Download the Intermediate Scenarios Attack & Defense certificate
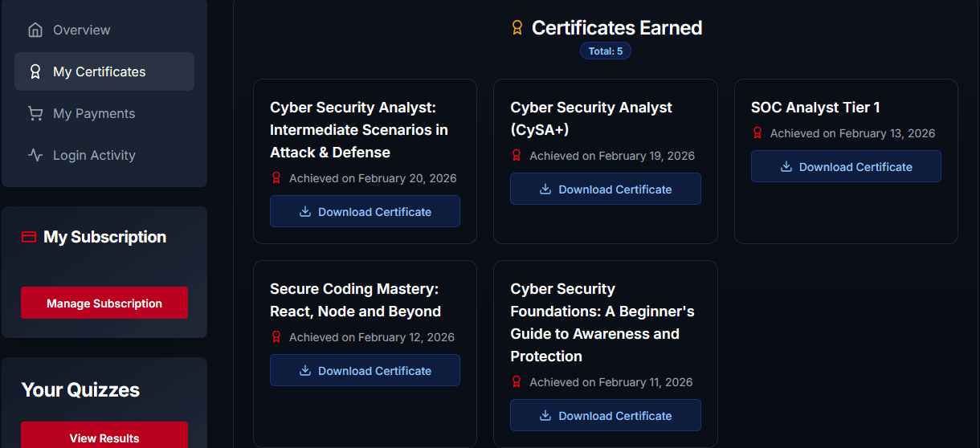The width and height of the screenshot is (980, 448). pos(365,212)
